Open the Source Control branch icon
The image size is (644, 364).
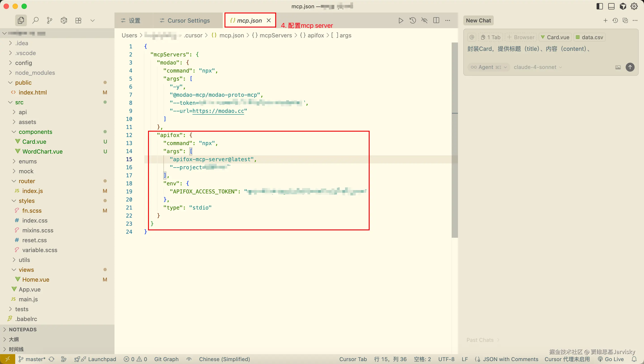[x=50, y=20]
